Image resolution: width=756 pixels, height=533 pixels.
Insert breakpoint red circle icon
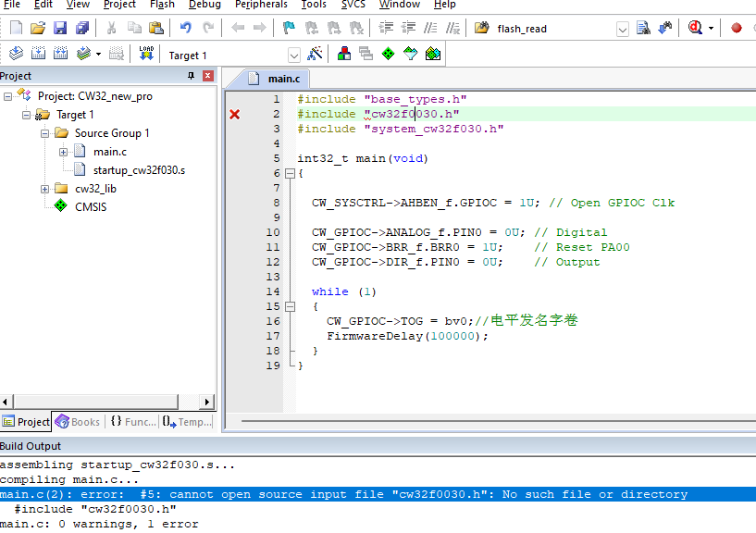click(737, 28)
